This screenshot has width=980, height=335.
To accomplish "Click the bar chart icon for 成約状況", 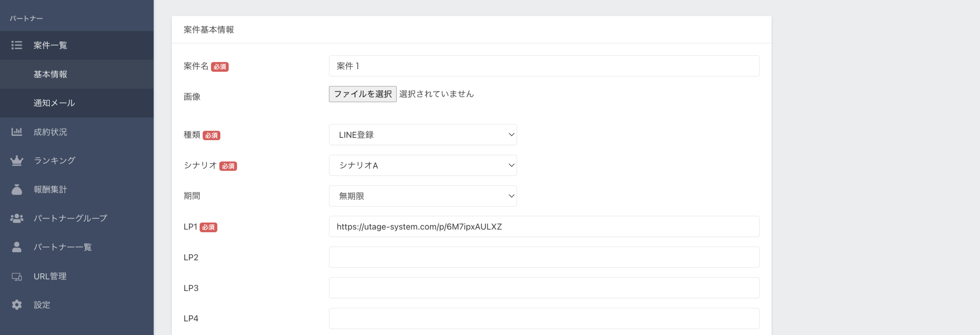I will pyautogui.click(x=16, y=132).
